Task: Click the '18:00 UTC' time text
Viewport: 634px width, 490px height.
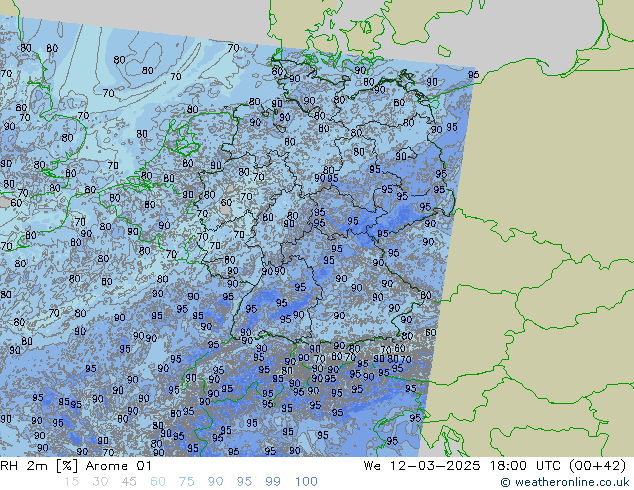Action: (525, 466)
